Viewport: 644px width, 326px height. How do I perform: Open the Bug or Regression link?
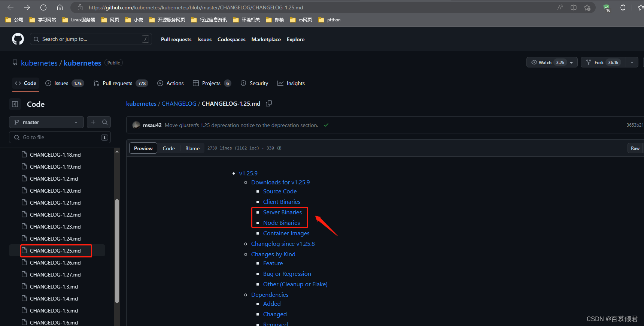click(287, 274)
